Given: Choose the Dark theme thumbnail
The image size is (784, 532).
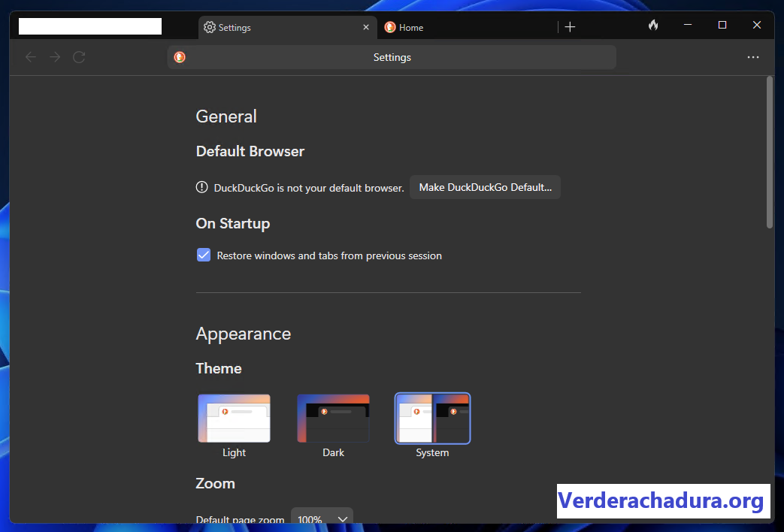Looking at the screenshot, I should click(x=334, y=419).
